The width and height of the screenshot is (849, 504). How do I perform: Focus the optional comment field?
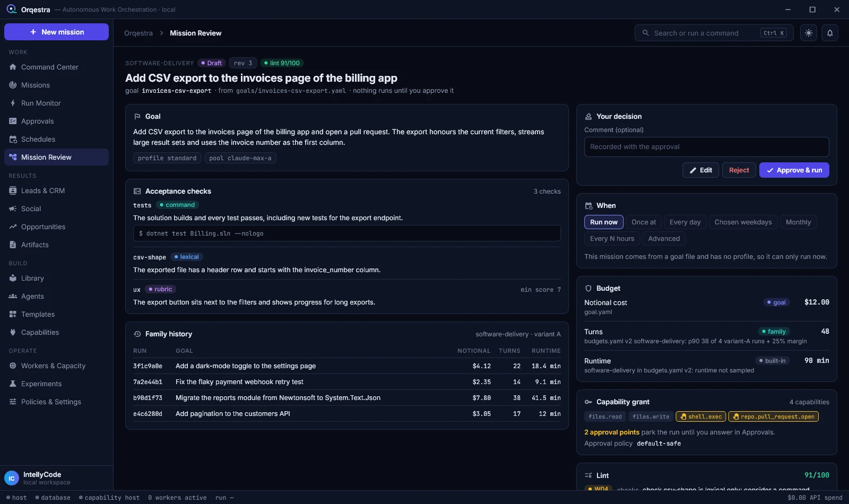(x=706, y=147)
